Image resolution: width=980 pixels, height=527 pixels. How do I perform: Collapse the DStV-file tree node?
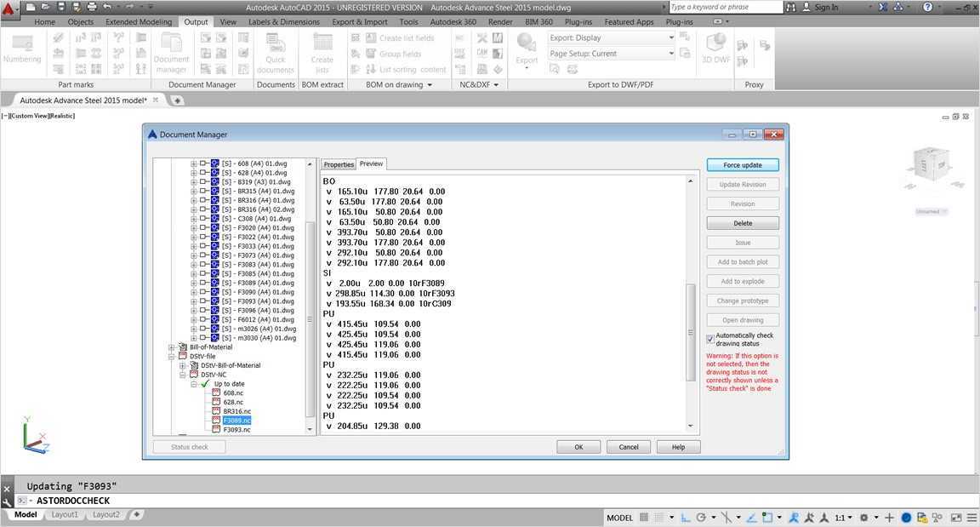coord(171,357)
